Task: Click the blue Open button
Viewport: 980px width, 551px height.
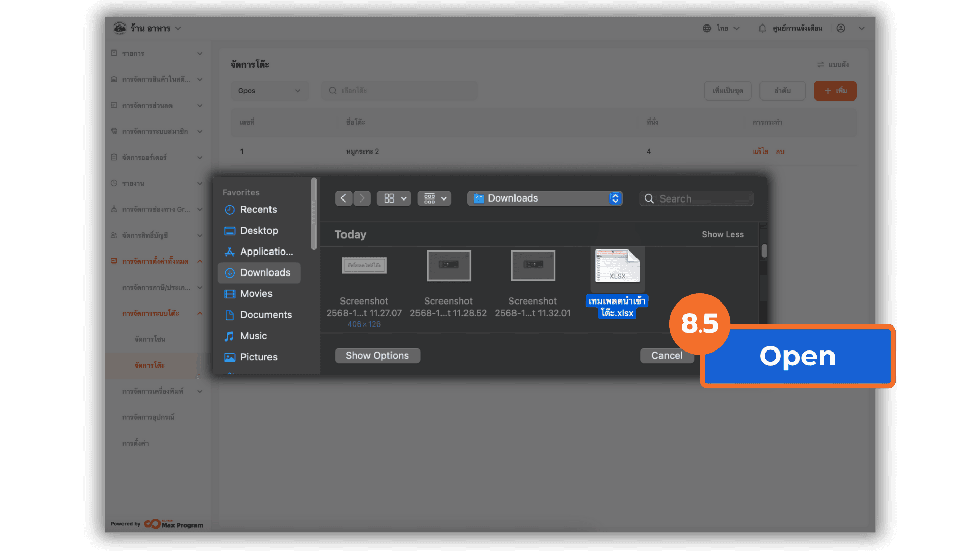Action: (797, 356)
